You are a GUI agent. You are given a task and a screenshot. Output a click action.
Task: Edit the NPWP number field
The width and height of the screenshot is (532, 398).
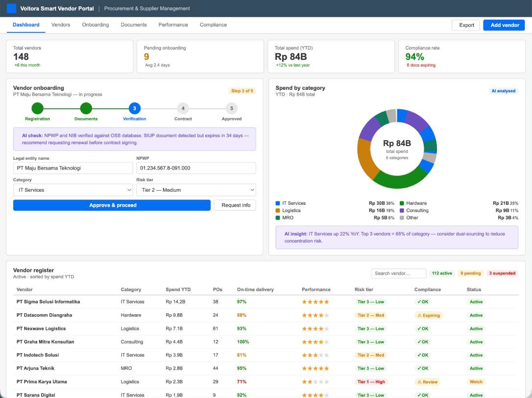pyautogui.click(x=196, y=168)
